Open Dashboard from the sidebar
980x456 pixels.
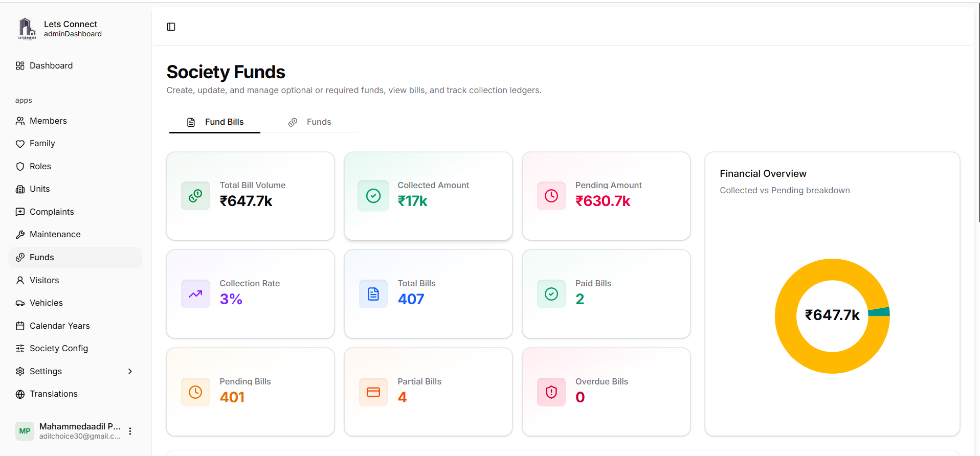coord(75,65)
